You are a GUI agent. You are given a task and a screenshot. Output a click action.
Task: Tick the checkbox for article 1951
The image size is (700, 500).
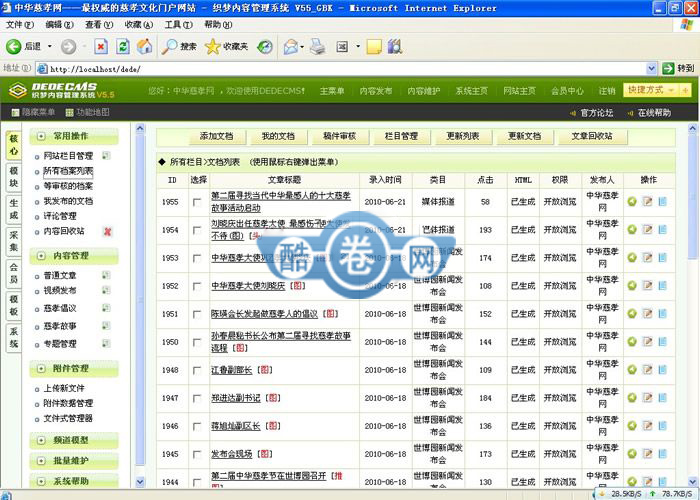tap(197, 315)
